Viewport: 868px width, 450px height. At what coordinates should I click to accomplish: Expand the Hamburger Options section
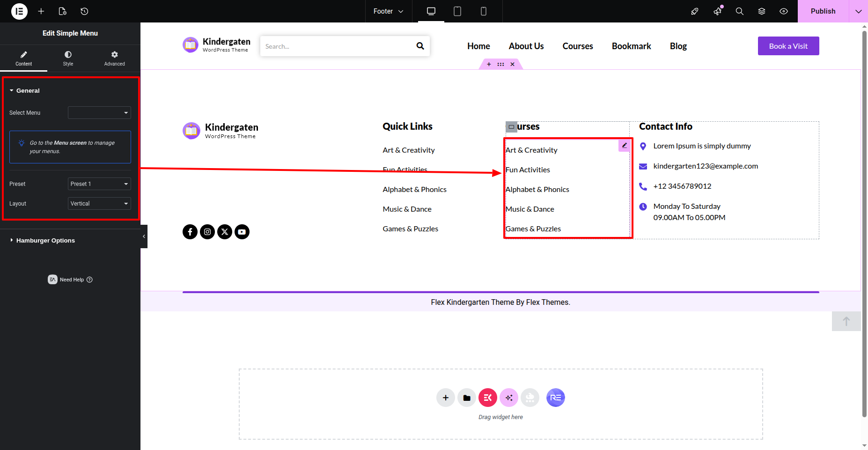point(45,240)
